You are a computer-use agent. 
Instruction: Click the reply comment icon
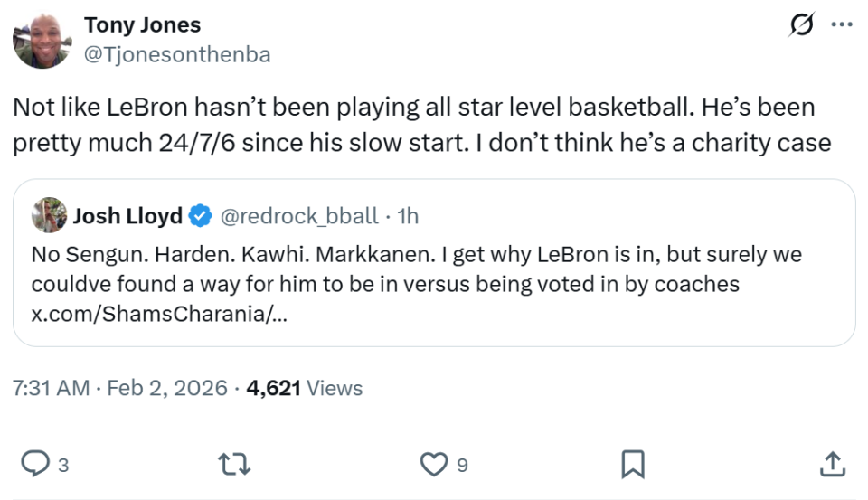click(x=35, y=465)
